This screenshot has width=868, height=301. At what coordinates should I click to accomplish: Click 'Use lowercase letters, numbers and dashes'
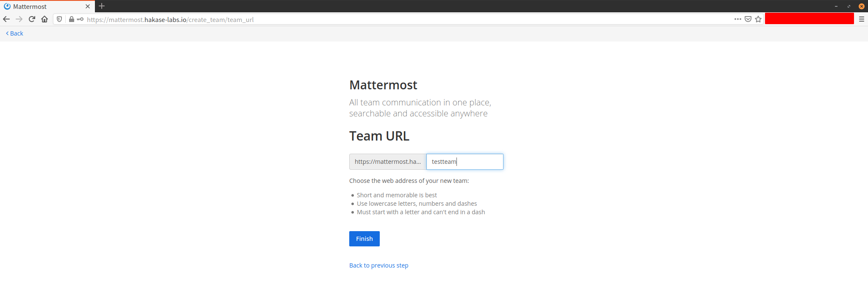(x=417, y=204)
